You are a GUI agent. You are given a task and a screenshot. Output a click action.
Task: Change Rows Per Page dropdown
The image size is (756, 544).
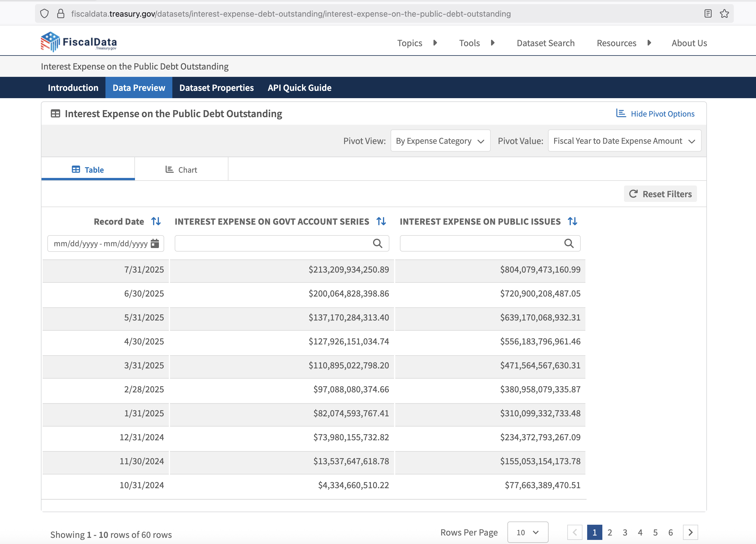pos(527,532)
